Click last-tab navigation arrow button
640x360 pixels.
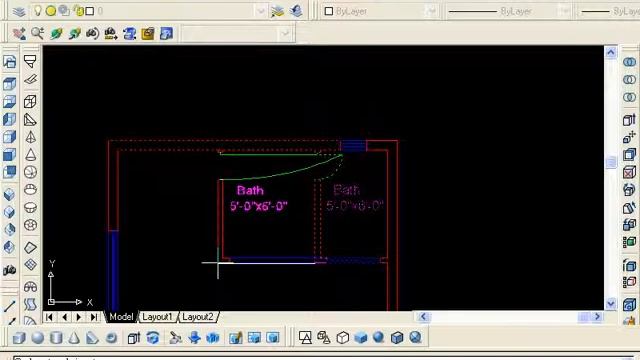click(x=94, y=317)
